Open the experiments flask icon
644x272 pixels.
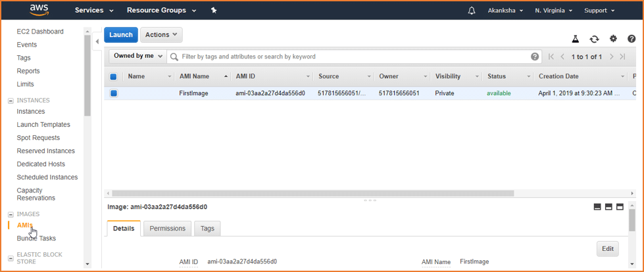coord(576,39)
